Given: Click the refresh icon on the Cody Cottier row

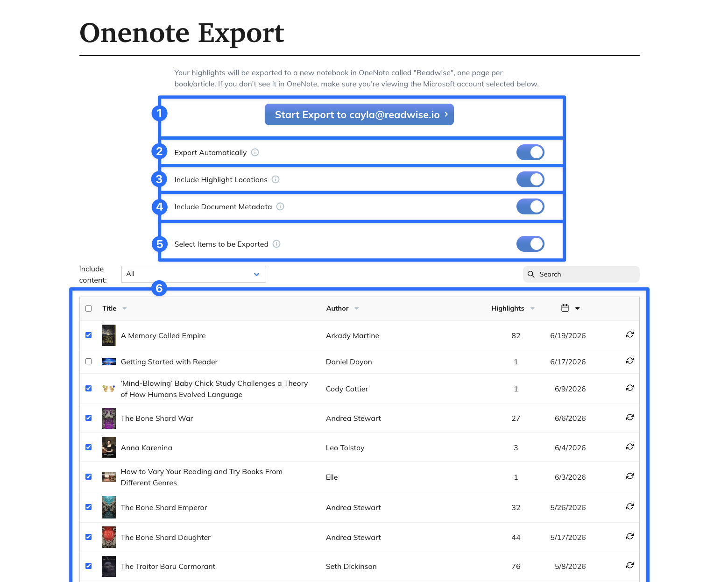Looking at the screenshot, I should coord(630,388).
